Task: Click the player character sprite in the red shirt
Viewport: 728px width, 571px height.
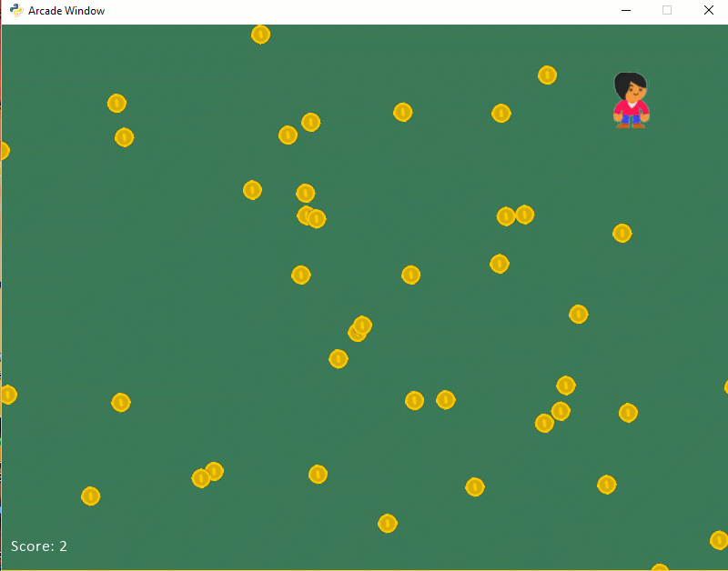Action: (x=631, y=100)
